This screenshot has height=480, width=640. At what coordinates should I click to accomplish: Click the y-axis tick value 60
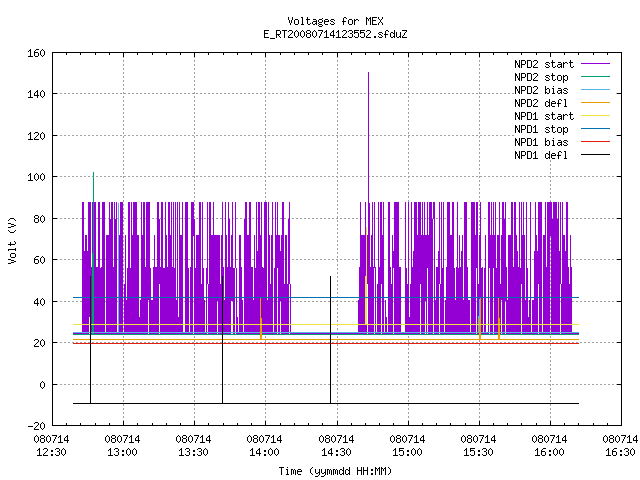(x=39, y=260)
